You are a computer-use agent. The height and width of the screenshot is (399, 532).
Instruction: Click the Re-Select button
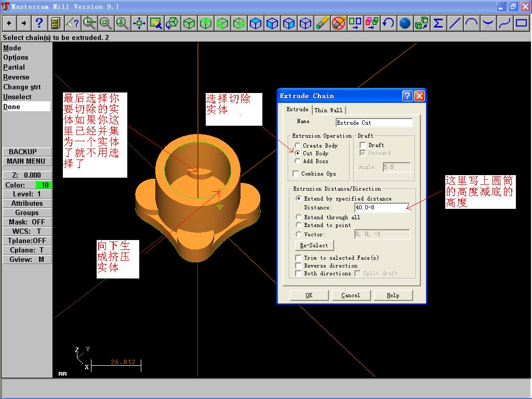coord(314,245)
